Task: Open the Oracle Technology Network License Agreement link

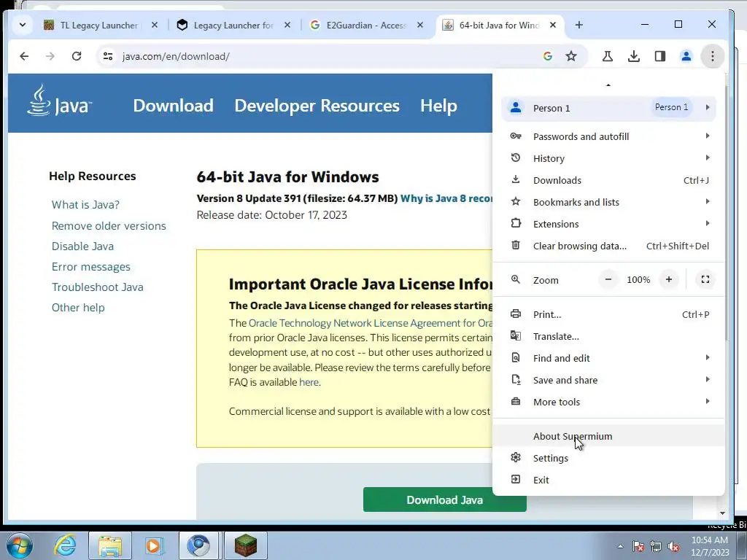Action: 370,323
